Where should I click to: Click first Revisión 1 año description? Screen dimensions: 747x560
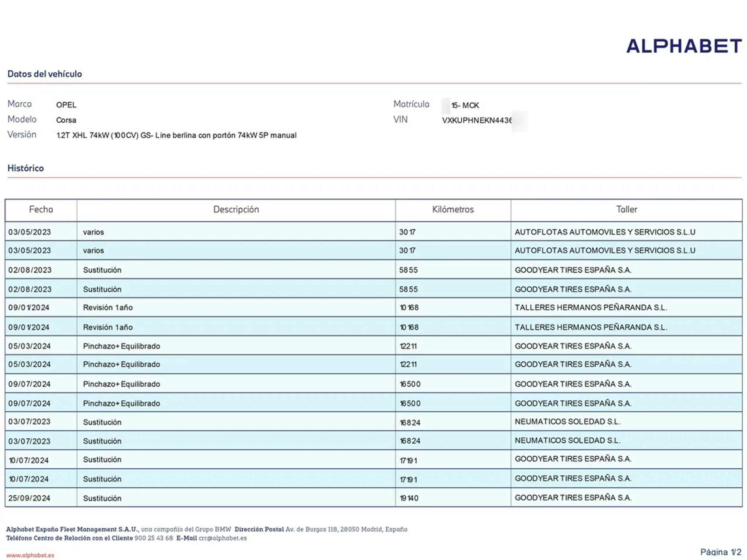pyautogui.click(x=108, y=307)
